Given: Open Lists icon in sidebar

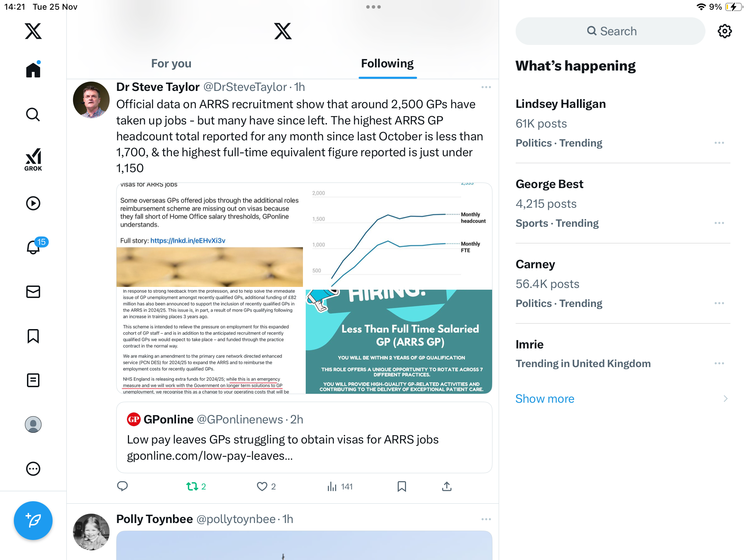Looking at the screenshot, I should 33,380.
